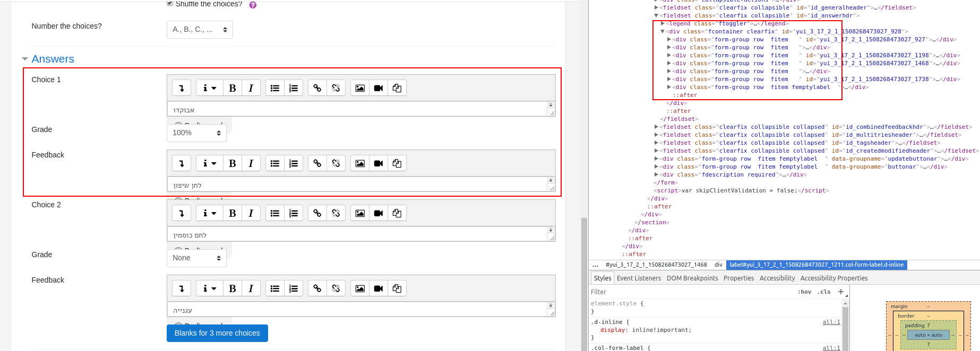
Task: Switch to Accessibility Properties tab
Action: click(x=834, y=278)
